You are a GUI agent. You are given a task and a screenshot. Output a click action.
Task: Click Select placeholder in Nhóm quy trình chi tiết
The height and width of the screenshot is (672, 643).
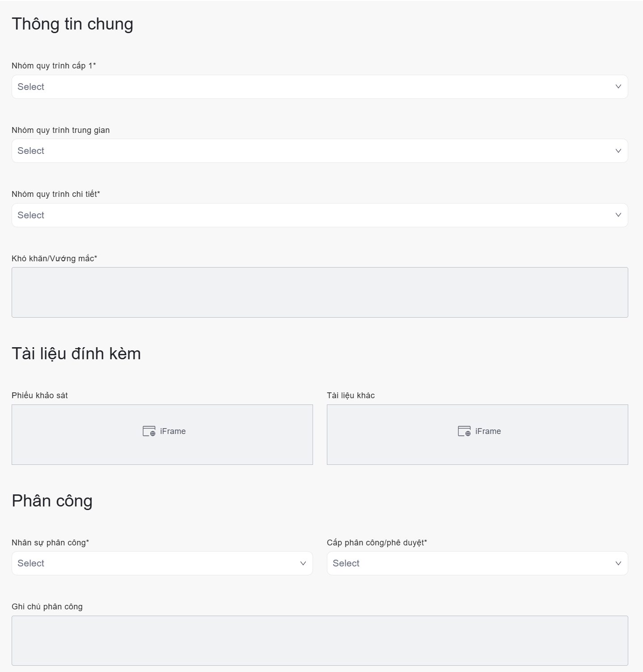pos(31,215)
